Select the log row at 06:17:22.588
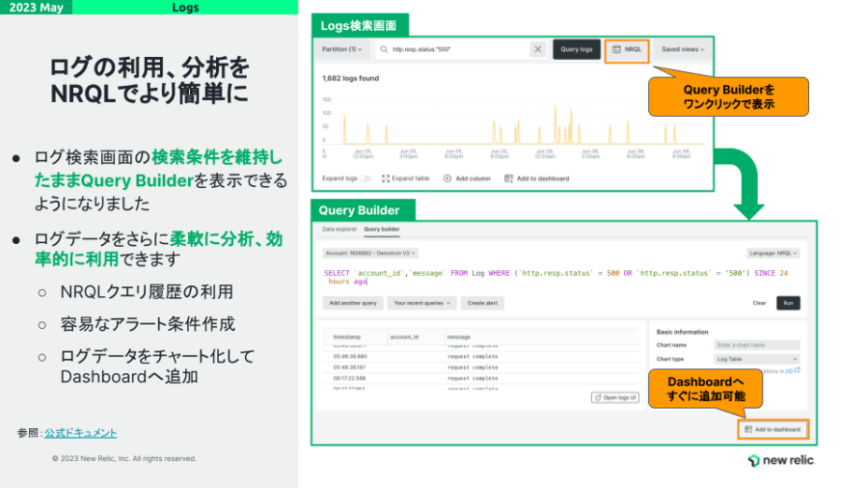This screenshot has width=868, height=488. coord(480,378)
